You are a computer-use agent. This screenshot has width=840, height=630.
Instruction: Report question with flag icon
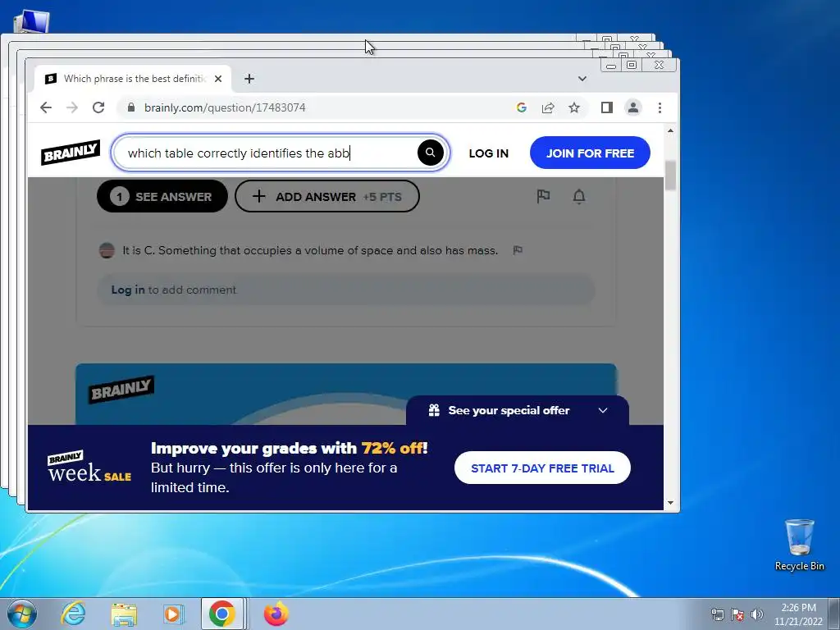point(543,197)
